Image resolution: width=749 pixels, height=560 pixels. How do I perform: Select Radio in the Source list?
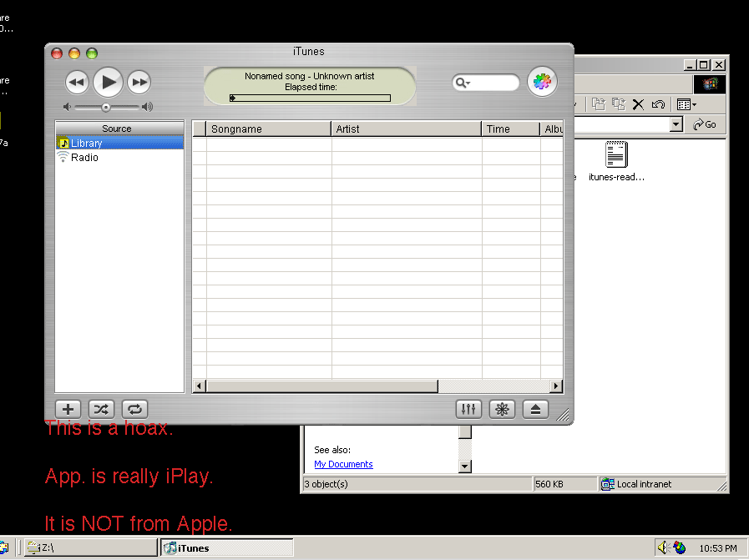[120, 157]
